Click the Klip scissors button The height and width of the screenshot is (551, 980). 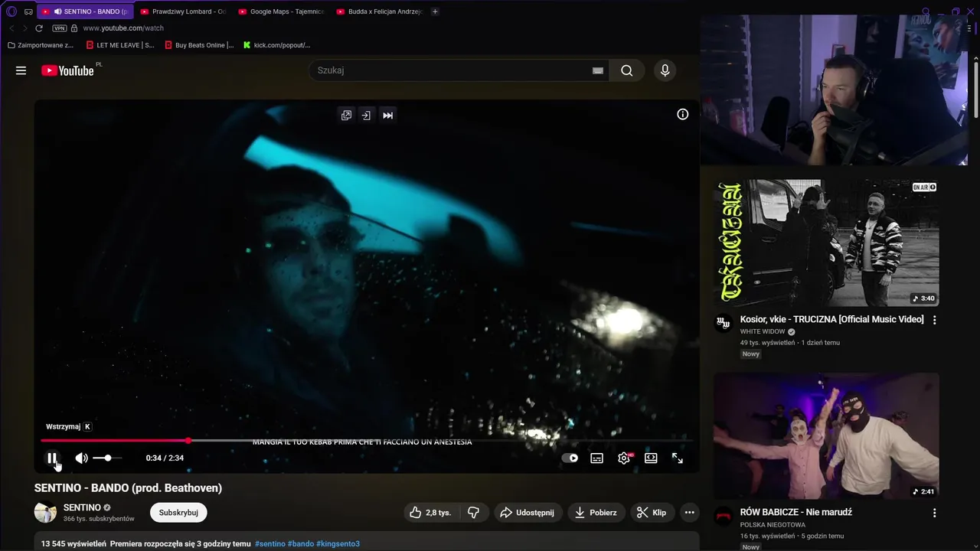tap(652, 513)
